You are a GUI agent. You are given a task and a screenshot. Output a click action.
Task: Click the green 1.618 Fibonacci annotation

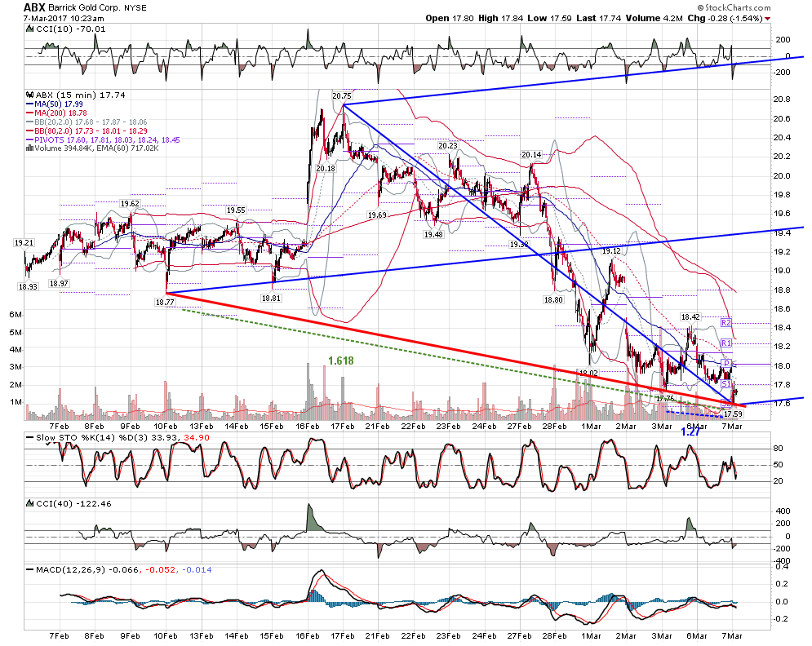341,361
